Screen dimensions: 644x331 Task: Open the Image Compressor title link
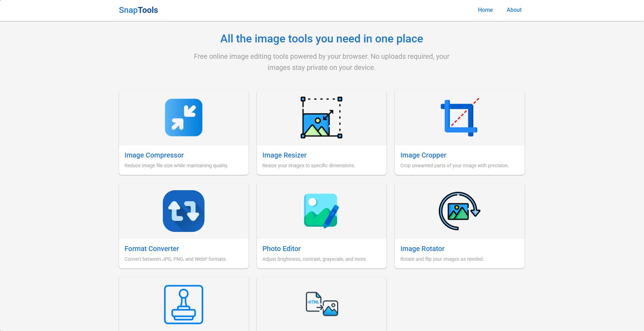(x=154, y=155)
